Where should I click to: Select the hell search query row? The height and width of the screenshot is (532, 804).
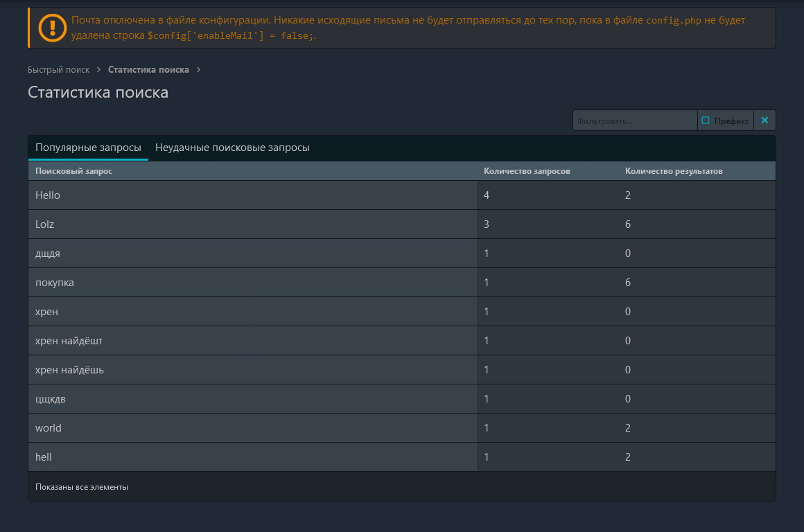[x=44, y=457]
